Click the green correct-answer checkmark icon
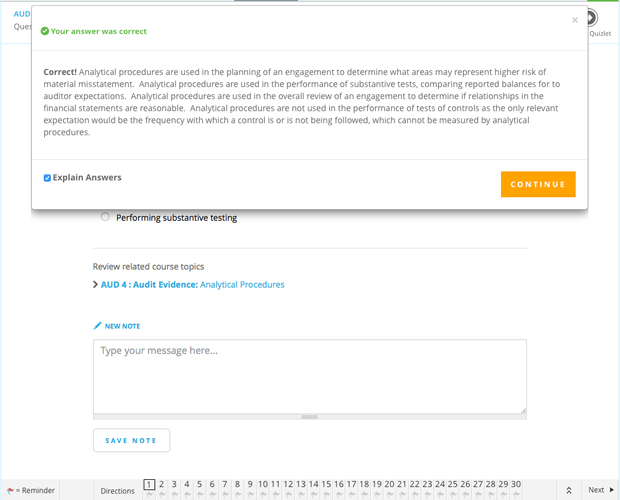The image size is (620, 500). 45,32
